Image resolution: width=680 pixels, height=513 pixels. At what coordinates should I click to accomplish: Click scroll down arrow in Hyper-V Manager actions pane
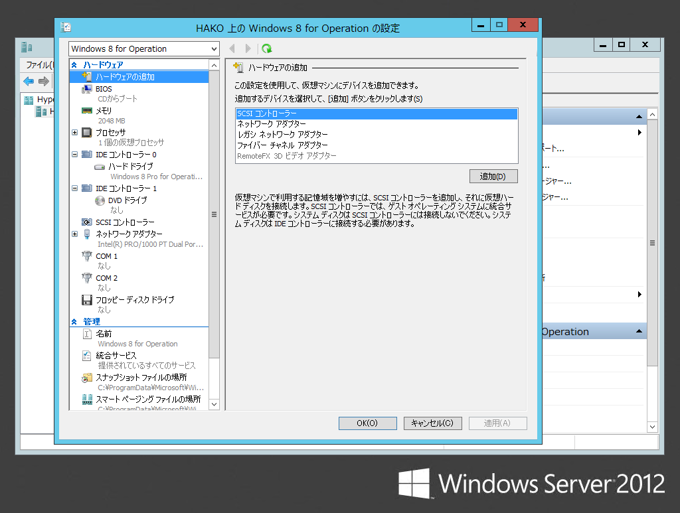(652, 427)
